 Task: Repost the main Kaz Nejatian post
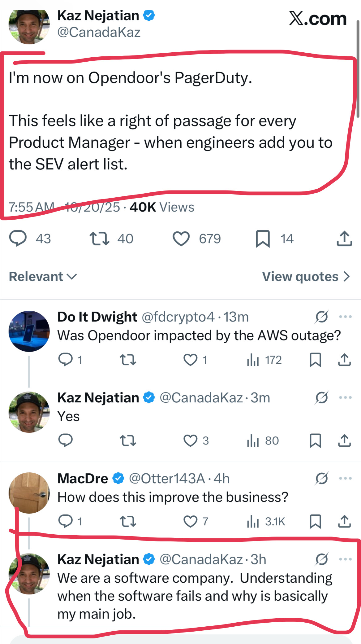click(99, 239)
